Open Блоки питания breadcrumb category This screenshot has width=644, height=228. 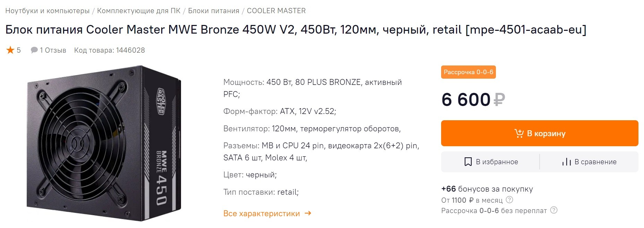tap(214, 11)
